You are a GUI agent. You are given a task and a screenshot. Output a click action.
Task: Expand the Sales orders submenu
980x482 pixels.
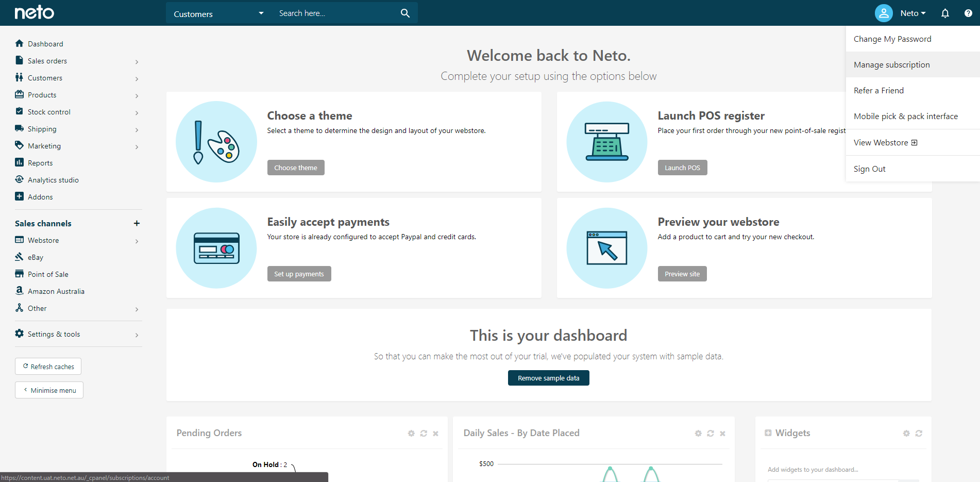[x=137, y=62]
